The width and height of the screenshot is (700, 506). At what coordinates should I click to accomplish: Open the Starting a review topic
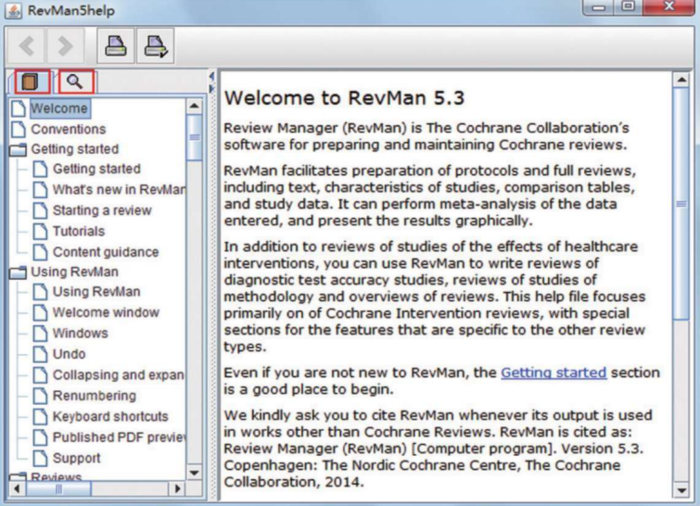102,210
